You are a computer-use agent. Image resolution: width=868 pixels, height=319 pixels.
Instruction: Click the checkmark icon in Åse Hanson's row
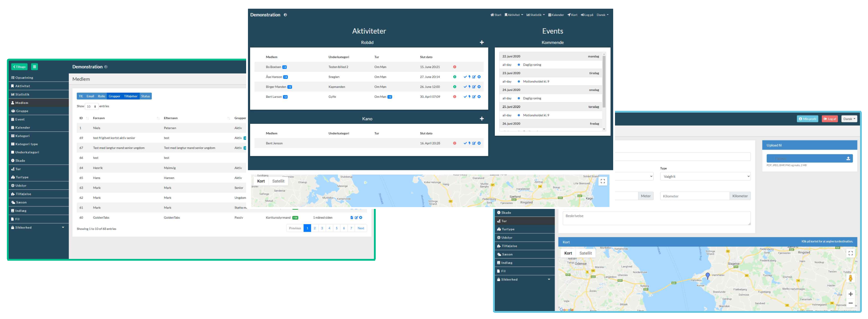click(465, 77)
